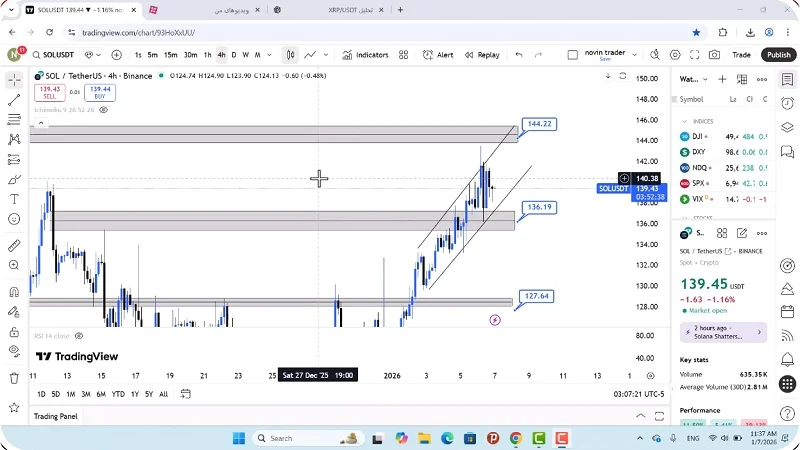Select the 1Y date range
The image size is (800, 450).
click(x=135, y=394)
